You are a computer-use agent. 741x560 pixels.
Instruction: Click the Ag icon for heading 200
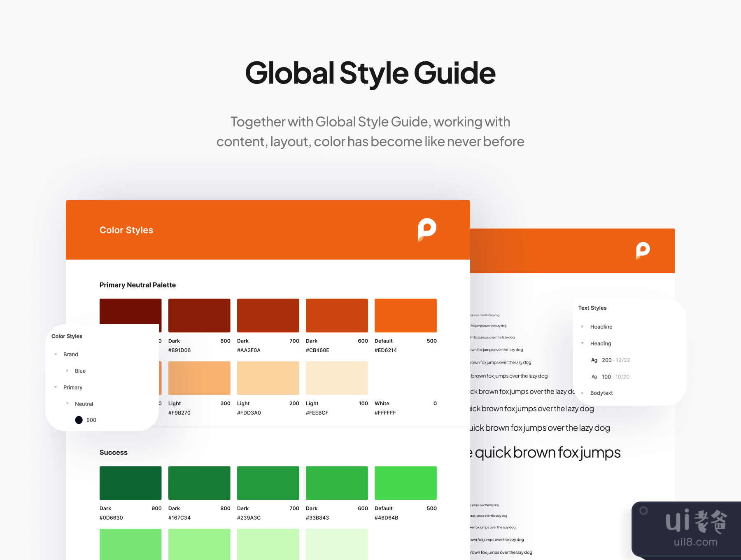pyautogui.click(x=594, y=360)
